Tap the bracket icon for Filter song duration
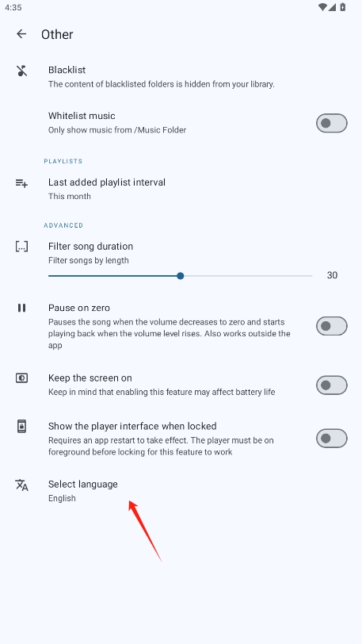Screen dimensions: 362x644 [21, 247]
